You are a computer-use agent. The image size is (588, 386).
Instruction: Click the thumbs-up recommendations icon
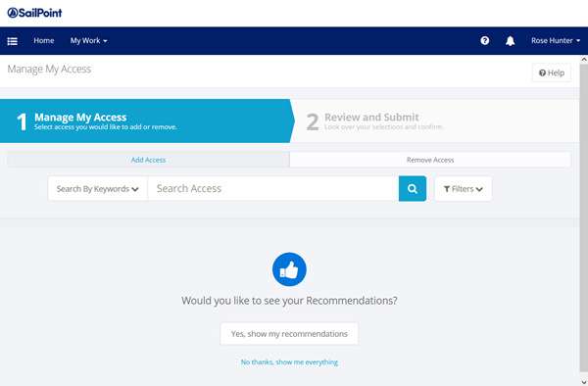click(x=289, y=269)
